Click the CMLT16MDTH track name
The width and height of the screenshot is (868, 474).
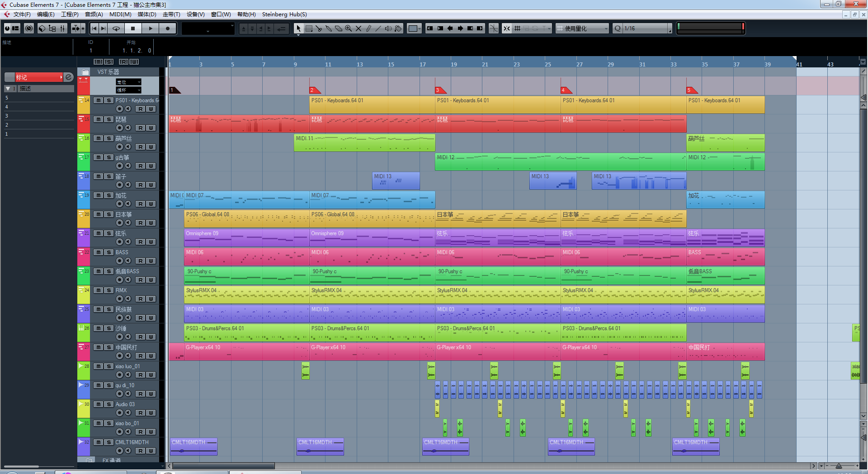pyautogui.click(x=132, y=442)
